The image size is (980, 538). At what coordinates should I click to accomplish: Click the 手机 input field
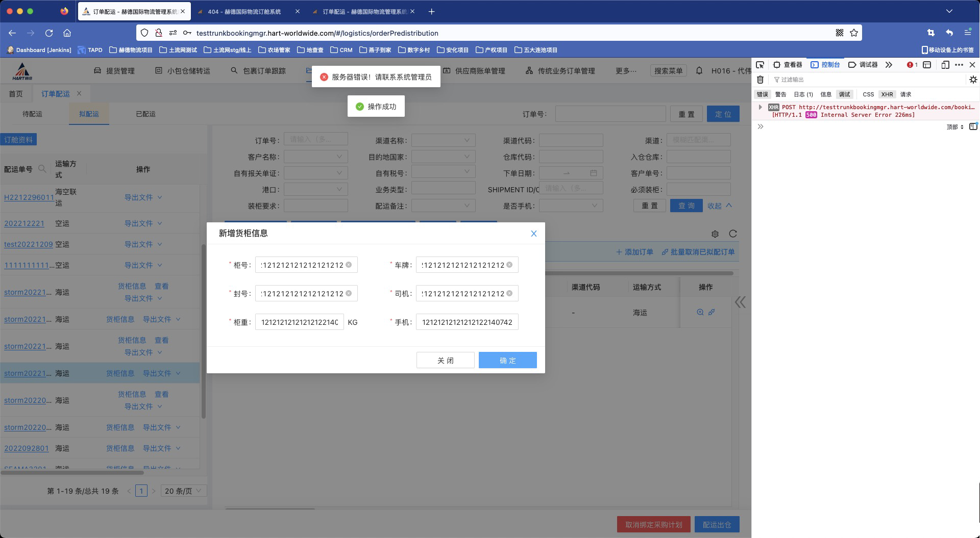(x=467, y=322)
